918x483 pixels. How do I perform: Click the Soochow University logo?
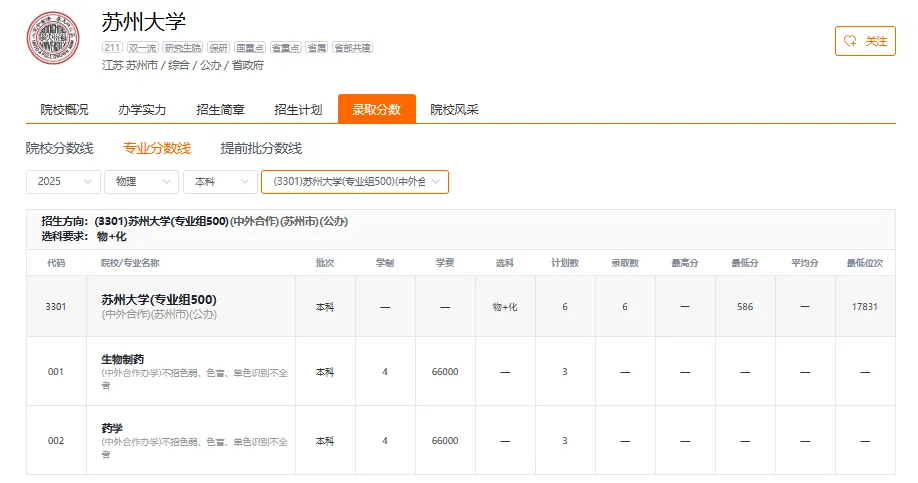[53, 38]
